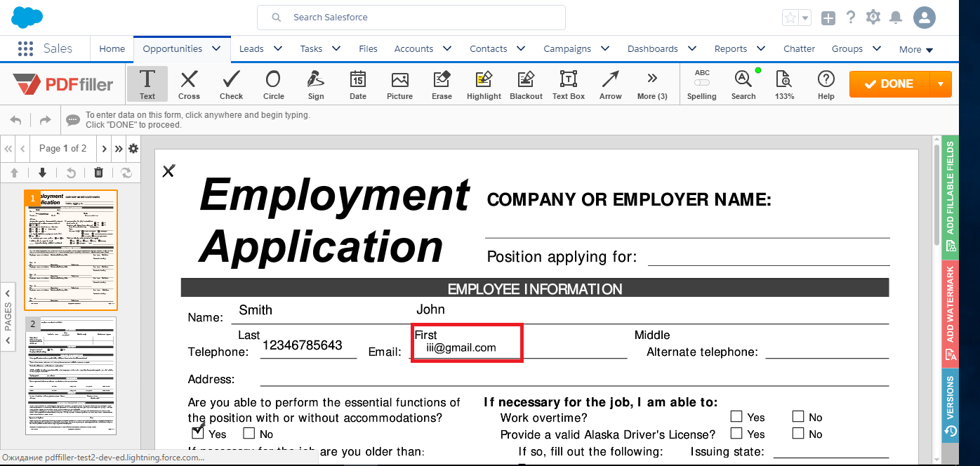The image size is (980, 466).
Task: Move the page up
Action: coord(14,173)
